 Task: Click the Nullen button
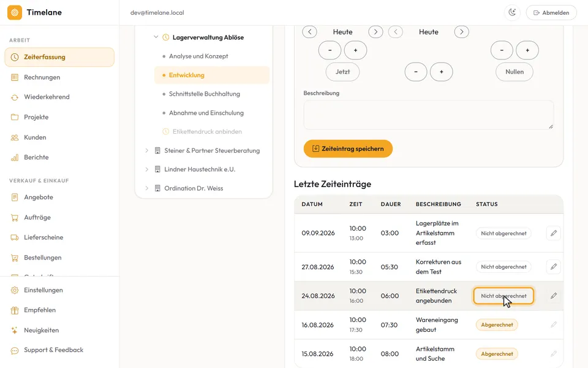[514, 72]
